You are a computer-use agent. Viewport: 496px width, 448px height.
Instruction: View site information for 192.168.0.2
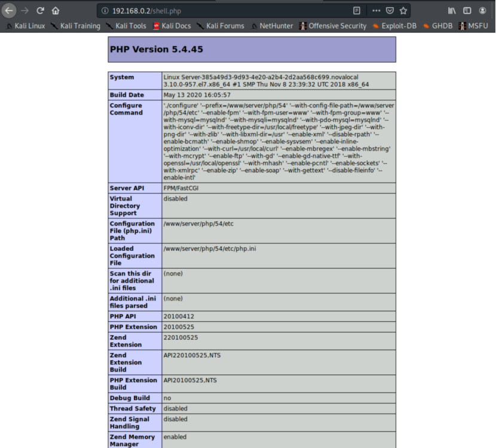pyautogui.click(x=105, y=10)
